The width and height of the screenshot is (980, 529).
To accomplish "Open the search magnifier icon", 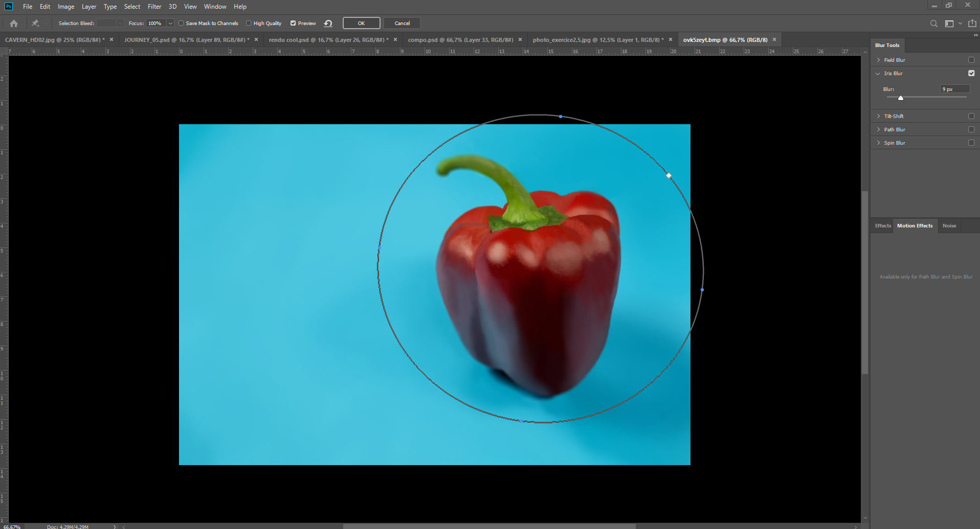I will click(933, 24).
